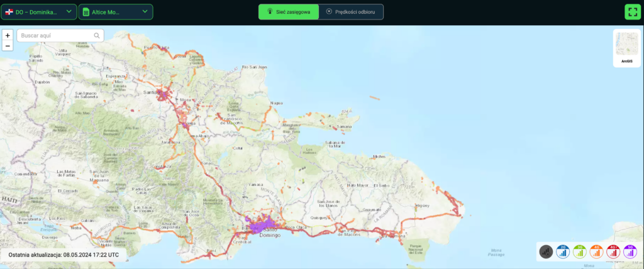Click the magnifying glass search icon

97,36
